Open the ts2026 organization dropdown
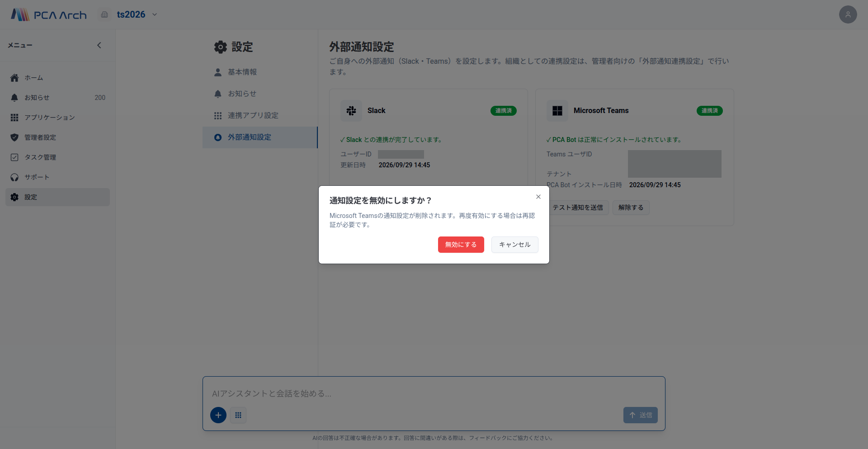 tap(137, 14)
